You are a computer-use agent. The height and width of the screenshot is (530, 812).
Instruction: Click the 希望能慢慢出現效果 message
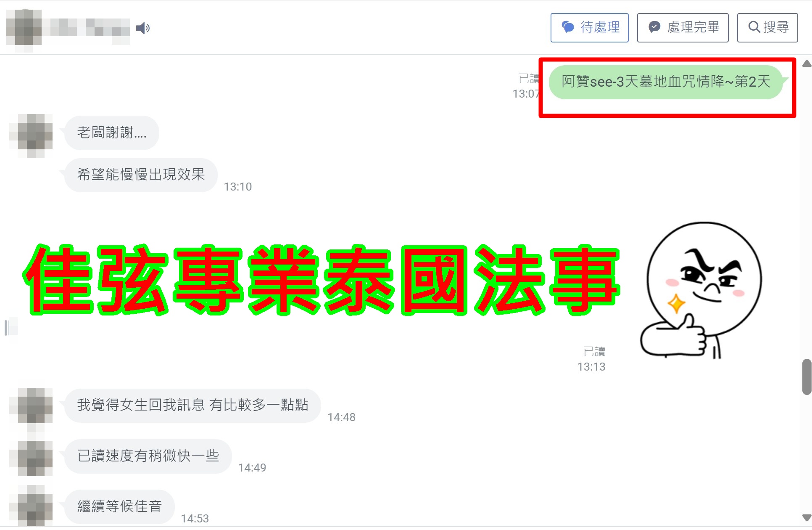[141, 175]
